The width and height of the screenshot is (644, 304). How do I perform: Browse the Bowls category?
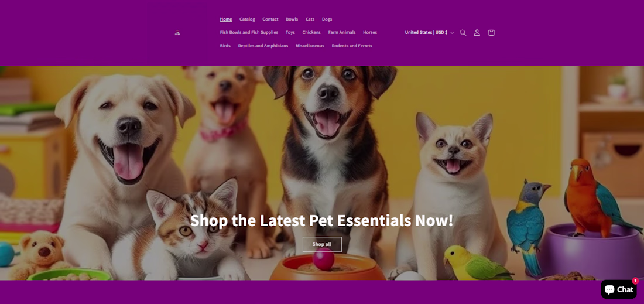[x=292, y=19]
